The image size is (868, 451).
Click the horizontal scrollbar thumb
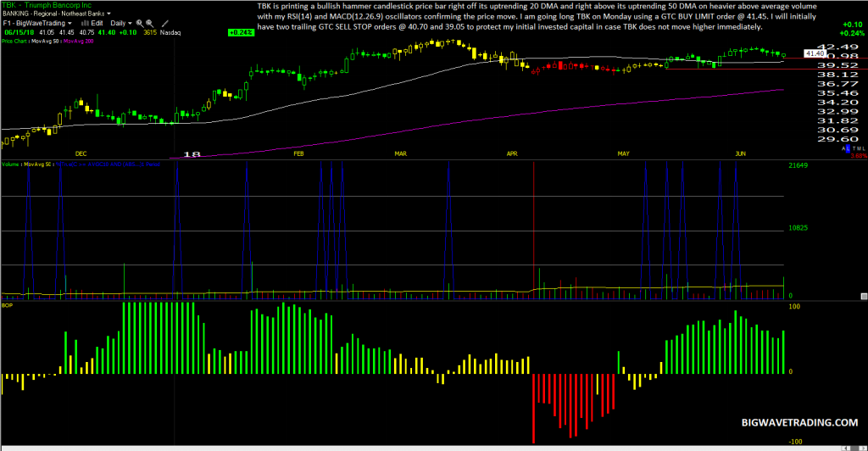tap(854, 448)
